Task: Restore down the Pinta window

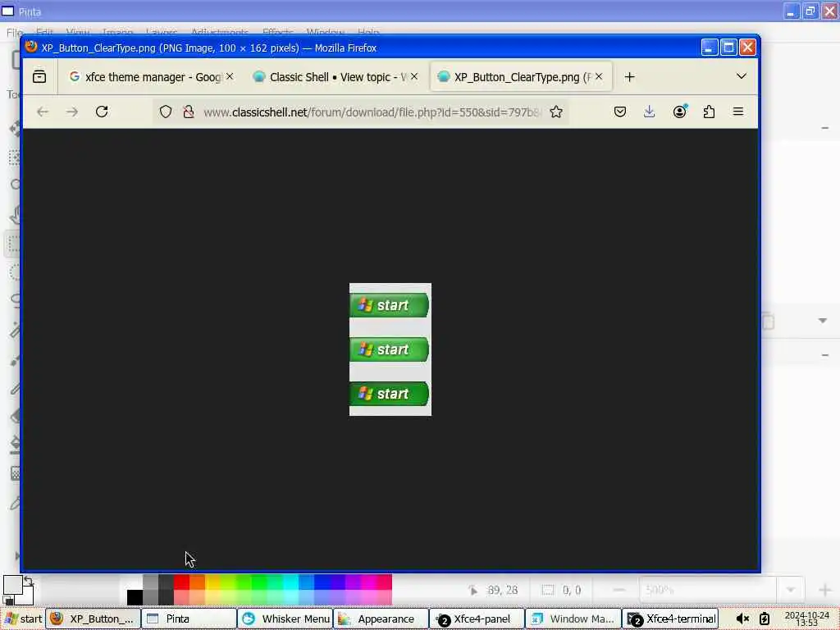Action: point(810,11)
